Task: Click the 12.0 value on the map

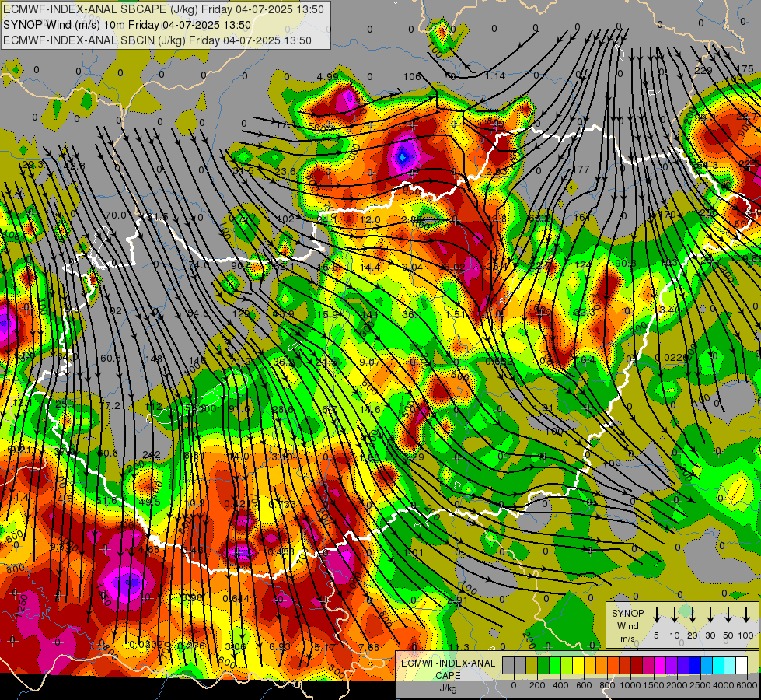Action: click(370, 219)
